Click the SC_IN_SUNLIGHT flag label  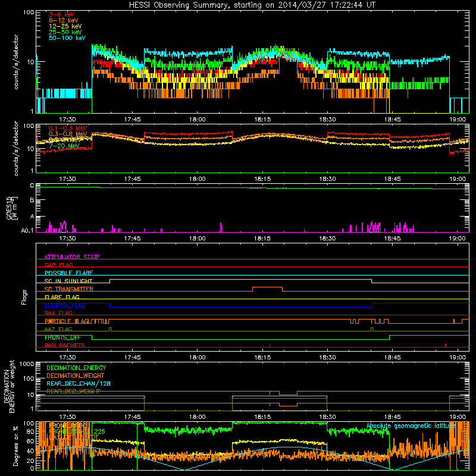point(68,281)
